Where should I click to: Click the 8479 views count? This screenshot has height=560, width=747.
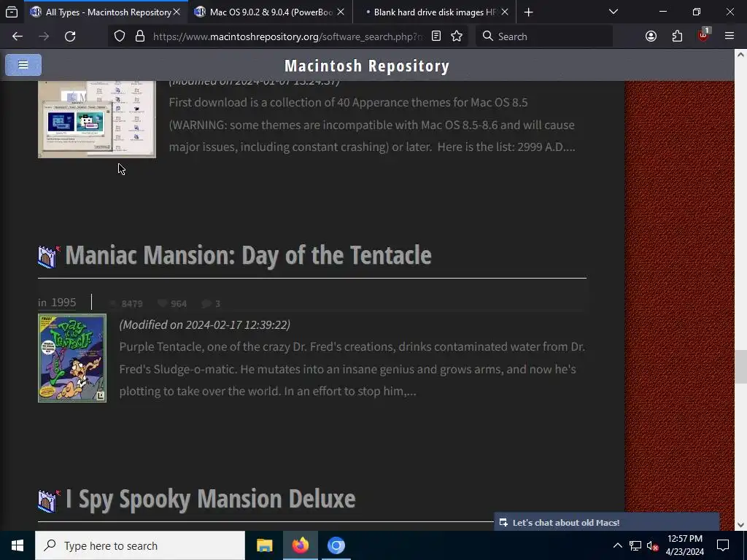coord(126,304)
